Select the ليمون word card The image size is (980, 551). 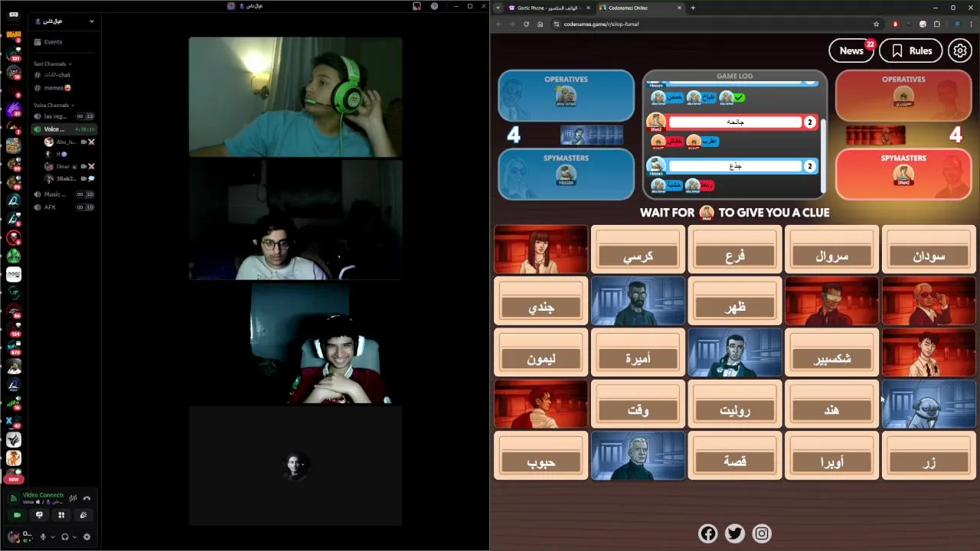pos(541,352)
